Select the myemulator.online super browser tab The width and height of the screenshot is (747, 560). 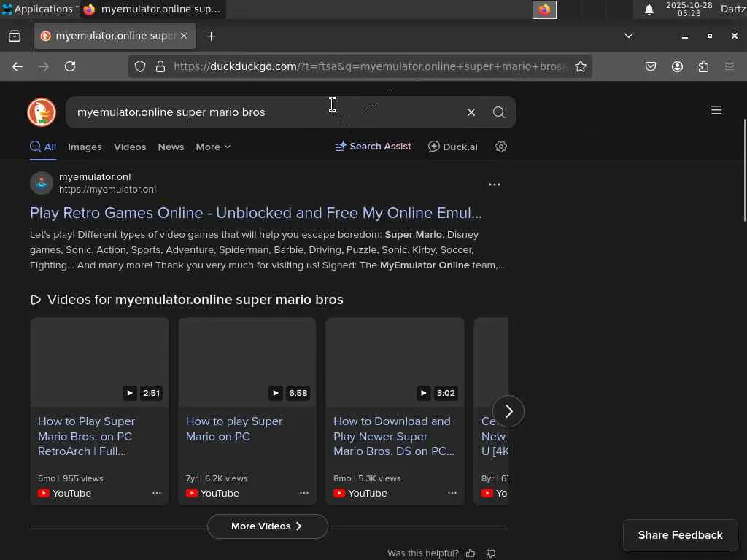coord(115,36)
